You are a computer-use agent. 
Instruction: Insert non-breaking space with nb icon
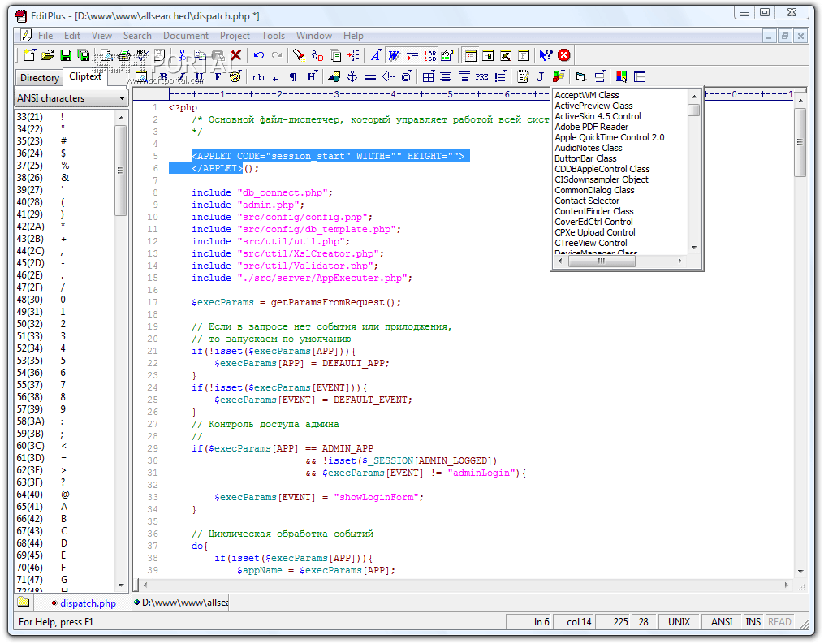pyautogui.click(x=258, y=77)
